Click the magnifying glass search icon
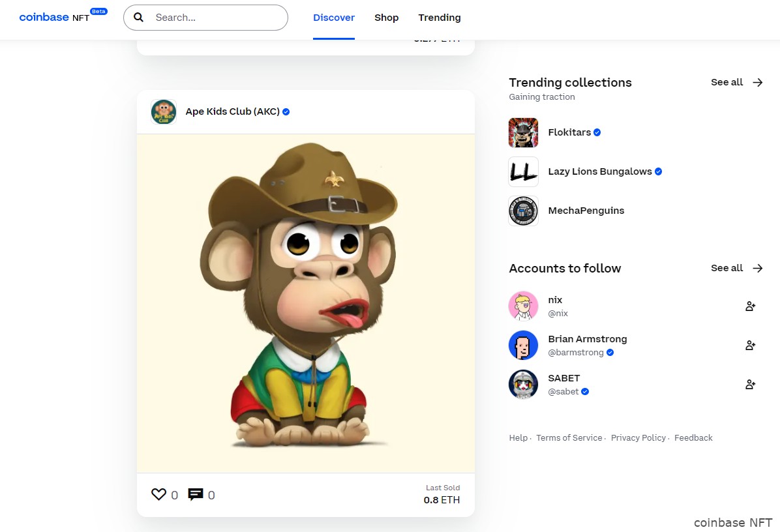 (x=138, y=18)
